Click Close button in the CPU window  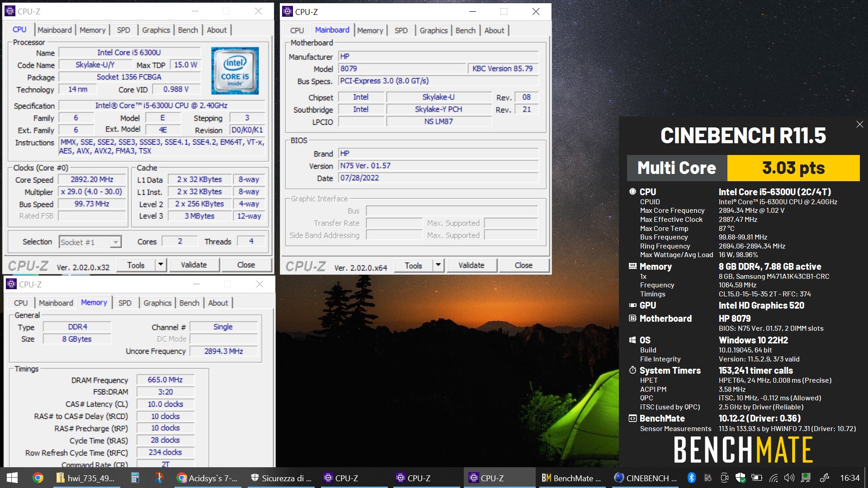246,265
